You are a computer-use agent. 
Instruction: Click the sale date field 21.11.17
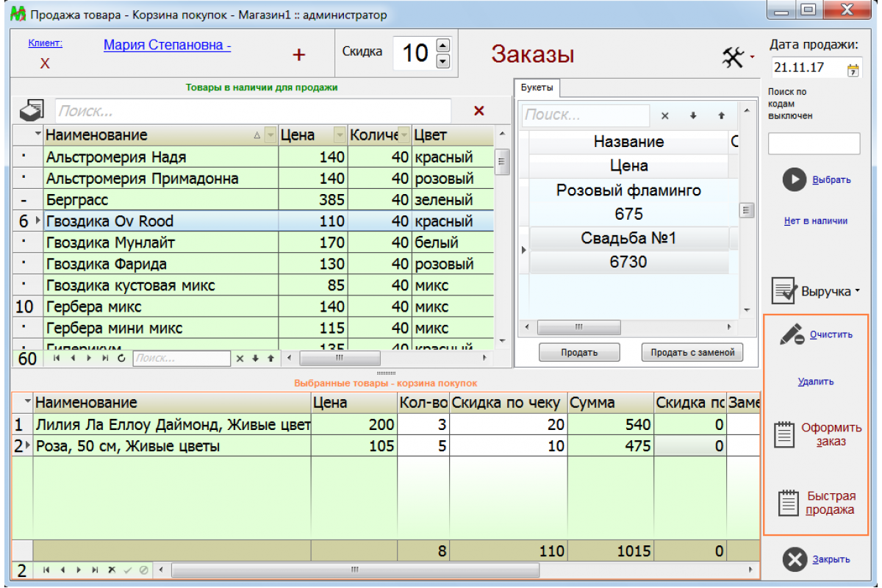coord(807,68)
